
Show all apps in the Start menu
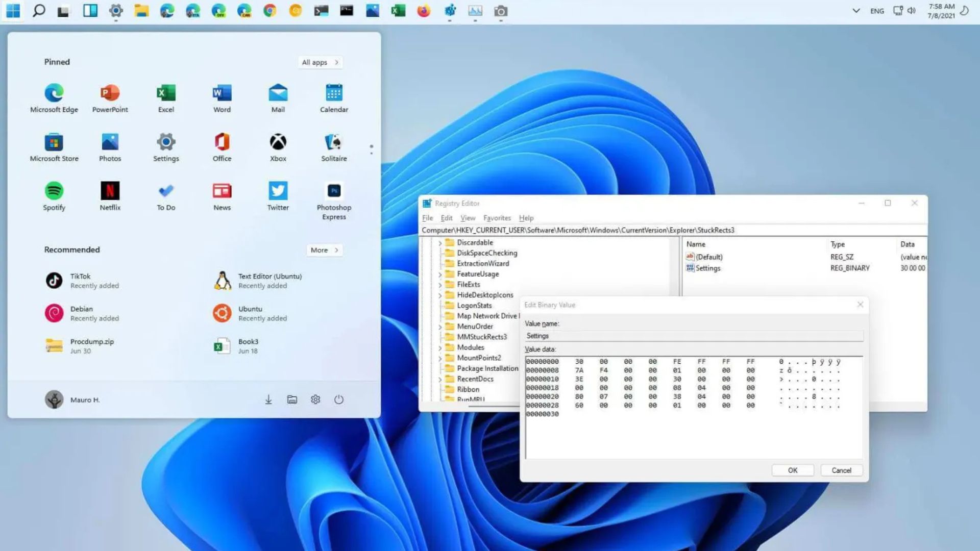(320, 62)
